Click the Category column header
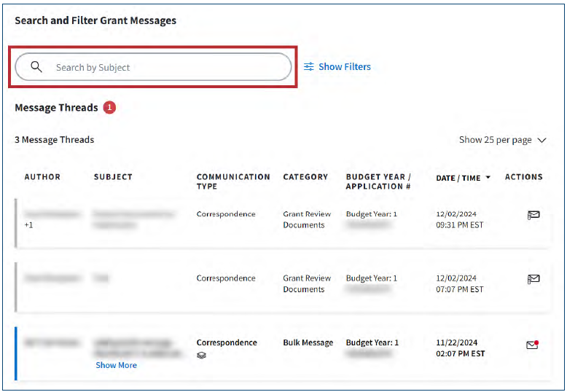Viewport: 567px width, 392px height. tap(305, 177)
